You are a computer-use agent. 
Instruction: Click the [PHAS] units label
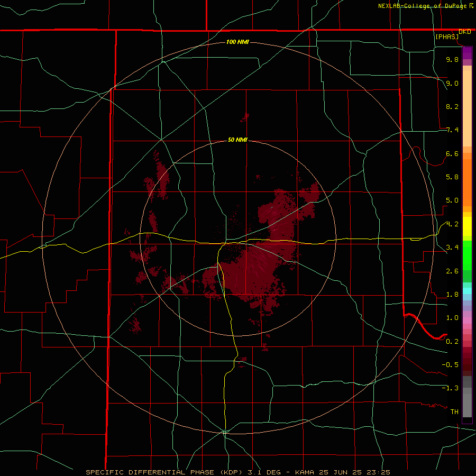(x=447, y=36)
